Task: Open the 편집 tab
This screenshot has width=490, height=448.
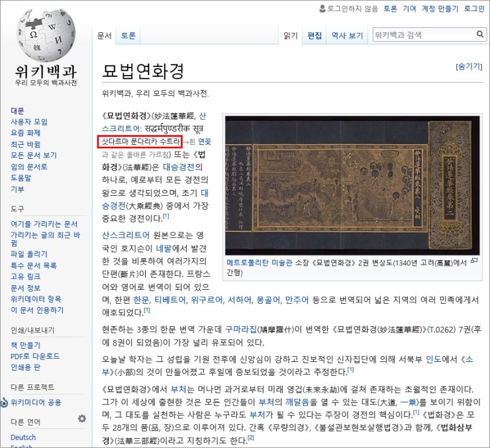Action: pyautogui.click(x=315, y=36)
